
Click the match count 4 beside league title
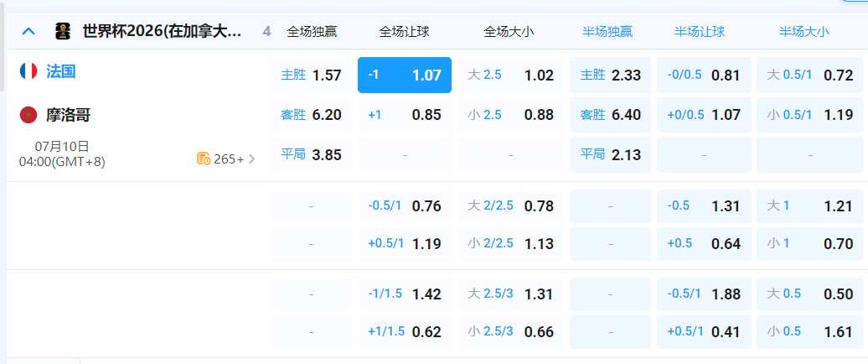(x=266, y=31)
